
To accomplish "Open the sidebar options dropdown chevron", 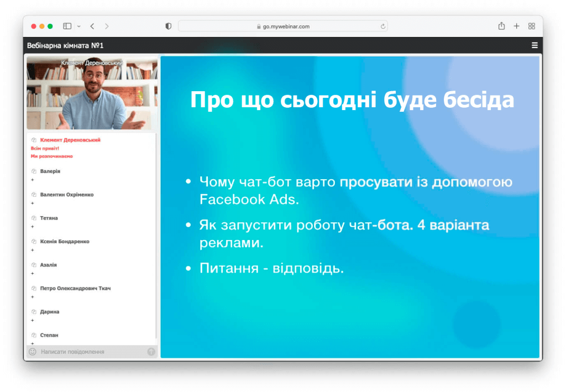I will 78,27.
